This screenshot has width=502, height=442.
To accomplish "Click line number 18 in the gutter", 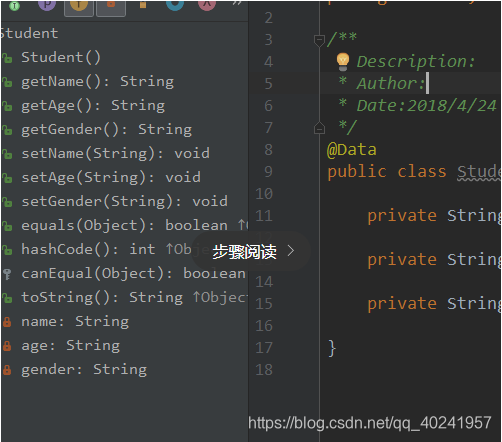I will pos(264,370).
